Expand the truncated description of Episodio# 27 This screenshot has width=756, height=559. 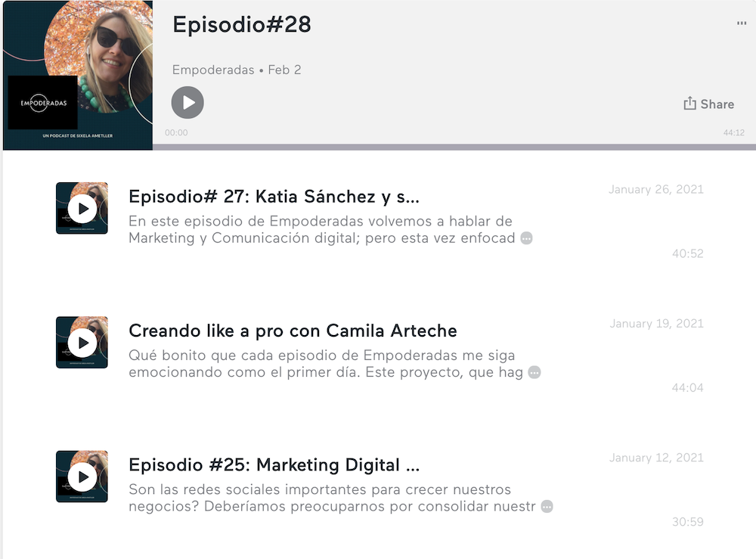525,238
